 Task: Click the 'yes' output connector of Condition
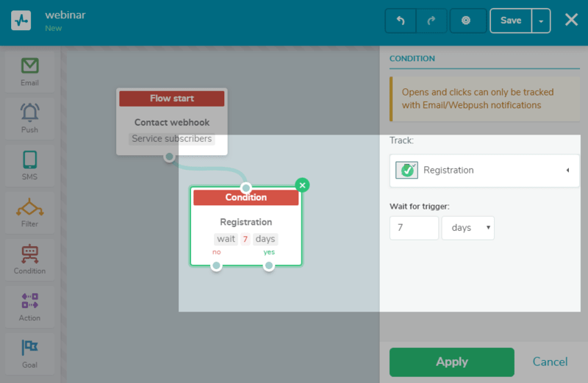(269, 266)
